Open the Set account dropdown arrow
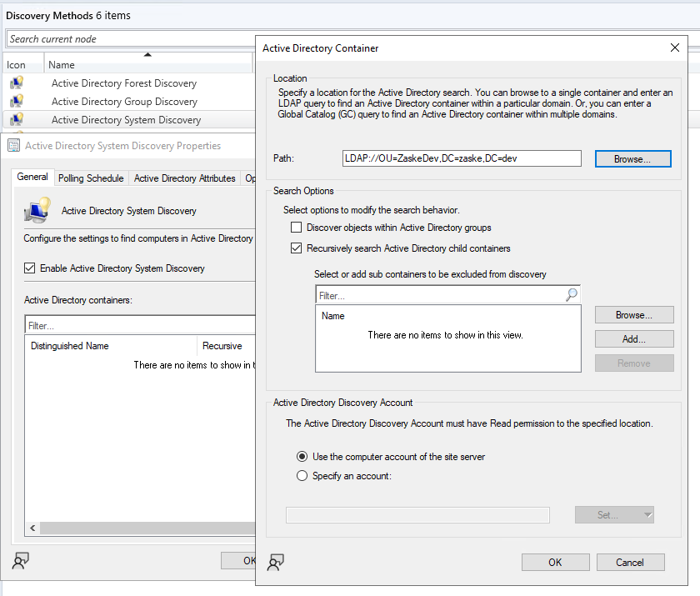Viewport: 700px width, 596px height. coord(648,514)
